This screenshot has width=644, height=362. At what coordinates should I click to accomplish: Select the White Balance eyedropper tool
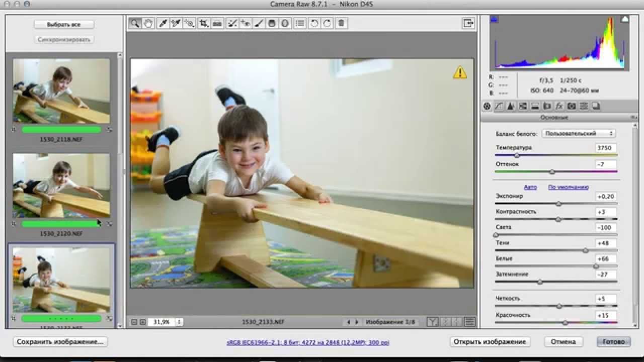163,23
